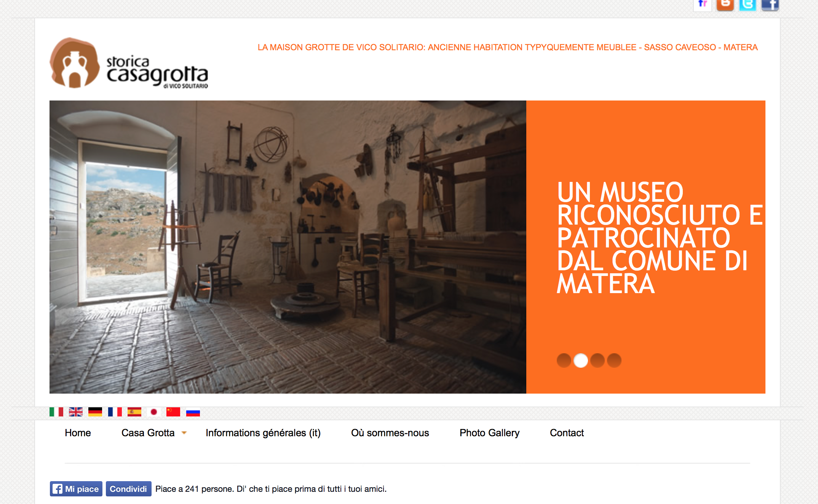
Task: Click the Storica Casagrotta logo
Action: (129, 63)
